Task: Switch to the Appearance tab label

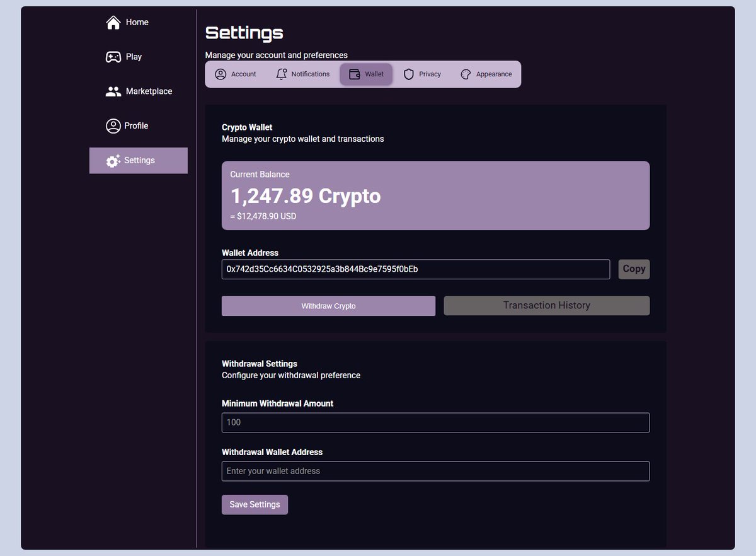Action: point(494,74)
